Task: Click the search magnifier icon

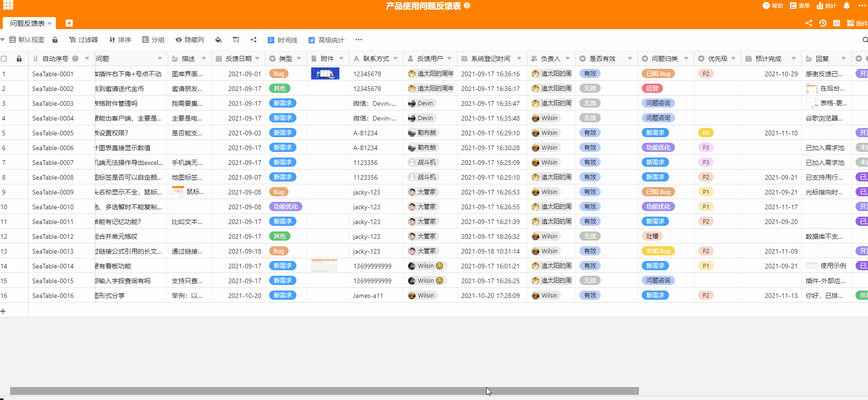Action: [x=865, y=40]
